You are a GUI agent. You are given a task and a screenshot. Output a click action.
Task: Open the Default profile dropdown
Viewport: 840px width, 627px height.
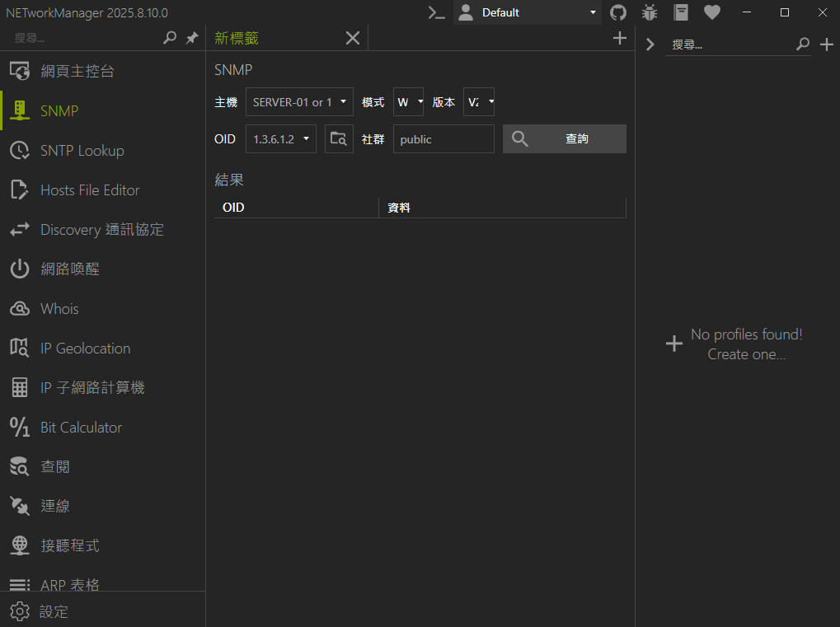pos(528,12)
